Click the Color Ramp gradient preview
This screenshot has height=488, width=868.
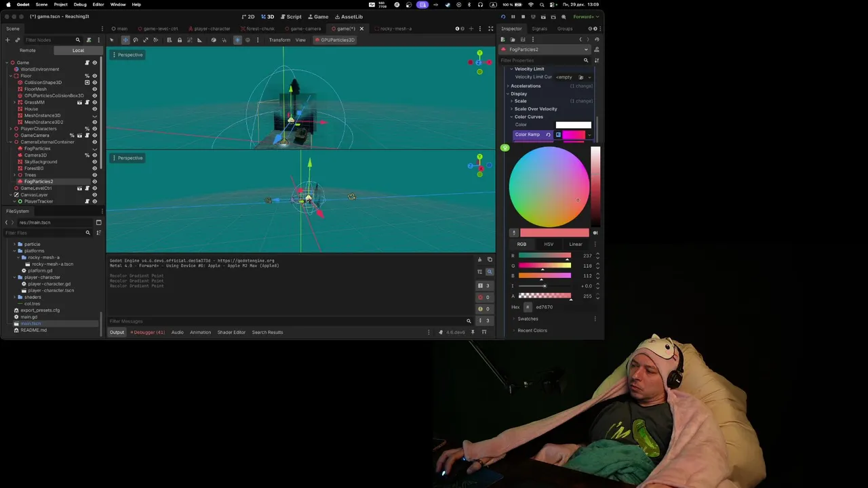click(573, 135)
